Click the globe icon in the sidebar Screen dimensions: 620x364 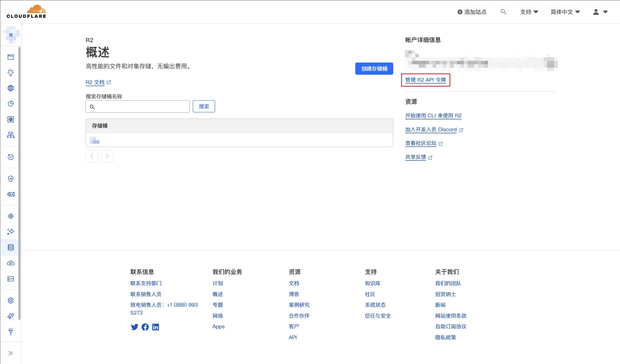point(11,88)
